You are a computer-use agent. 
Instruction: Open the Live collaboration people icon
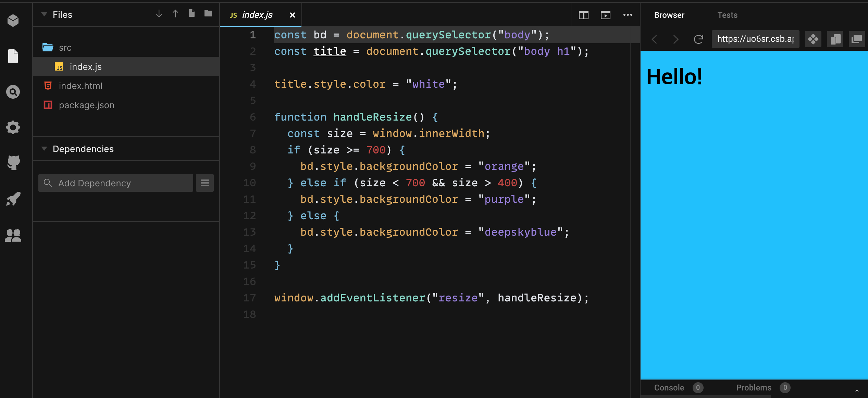[x=13, y=235]
